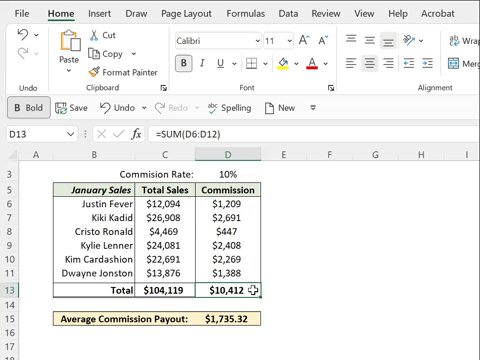Viewport: 480px width, 360px height.
Task: Decrease font size with smaller A icon
Action: coord(323,40)
